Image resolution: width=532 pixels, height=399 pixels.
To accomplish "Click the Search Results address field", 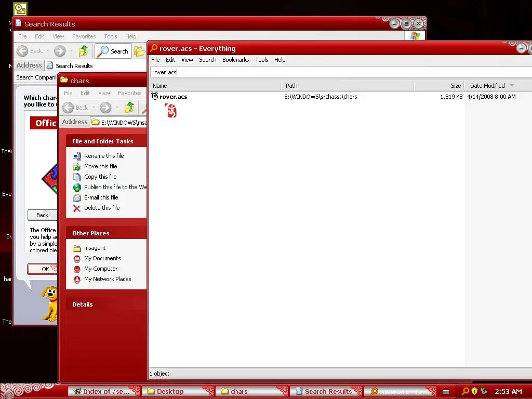I will click(x=96, y=66).
